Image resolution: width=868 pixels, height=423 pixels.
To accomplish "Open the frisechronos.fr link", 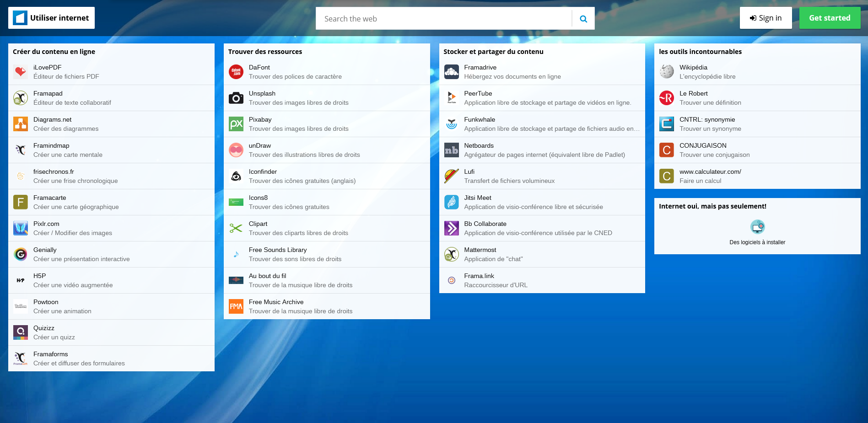I will click(111, 176).
